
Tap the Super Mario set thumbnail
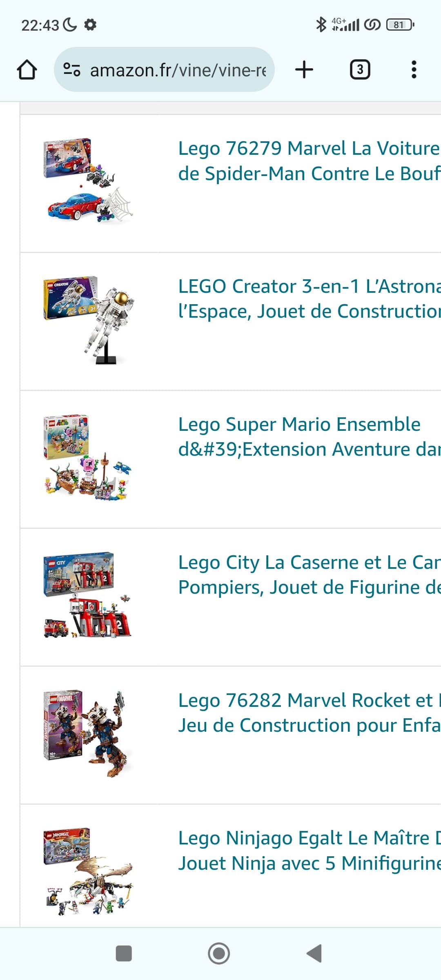tap(89, 457)
